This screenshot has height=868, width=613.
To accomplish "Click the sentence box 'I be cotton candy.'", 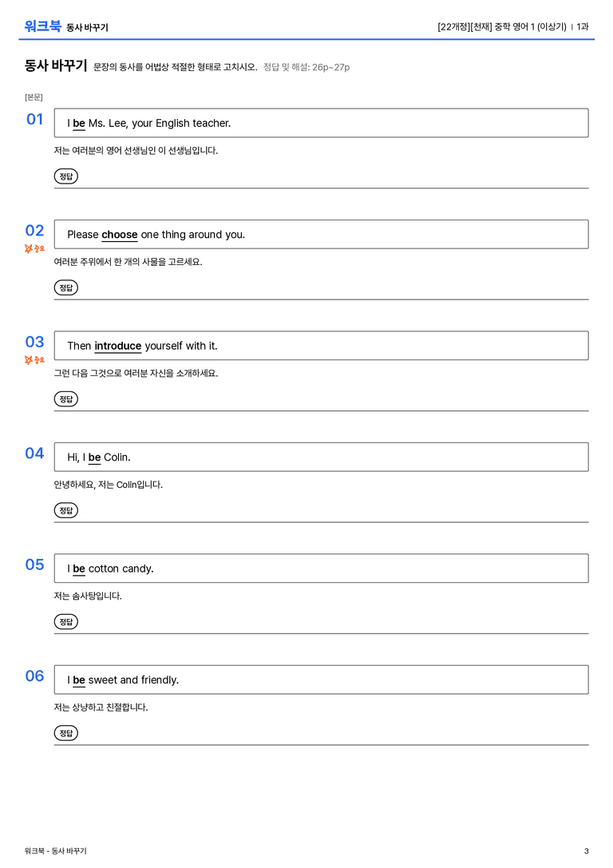I will pos(321,568).
